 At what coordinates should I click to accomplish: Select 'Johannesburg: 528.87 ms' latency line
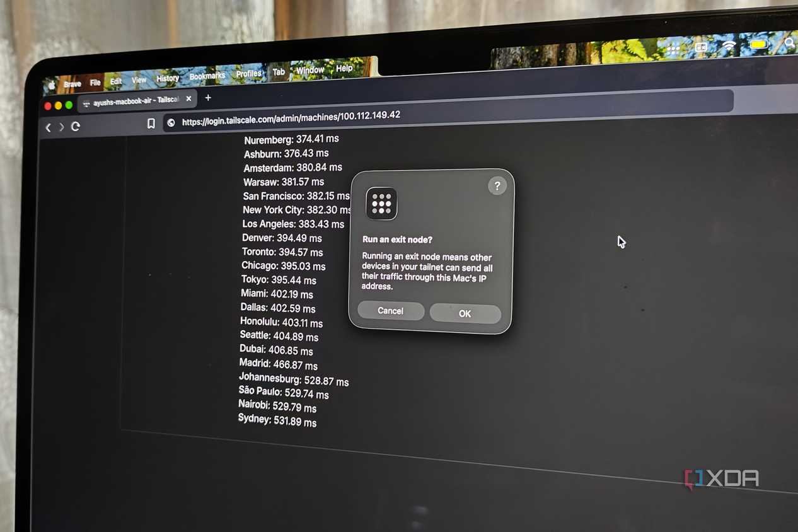pos(294,380)
